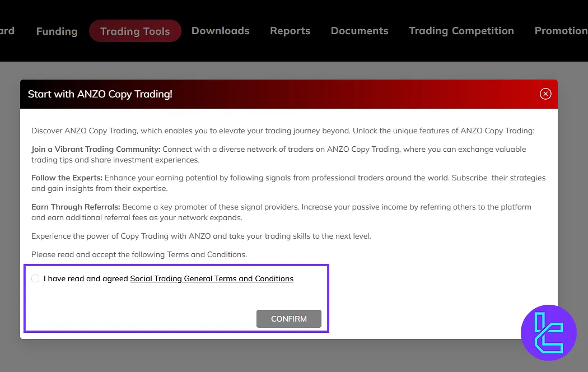Click the 'Start with ANZO Copy Trading!' title
The height and width of the screenshot is (372, 588).
click(100, 94)
